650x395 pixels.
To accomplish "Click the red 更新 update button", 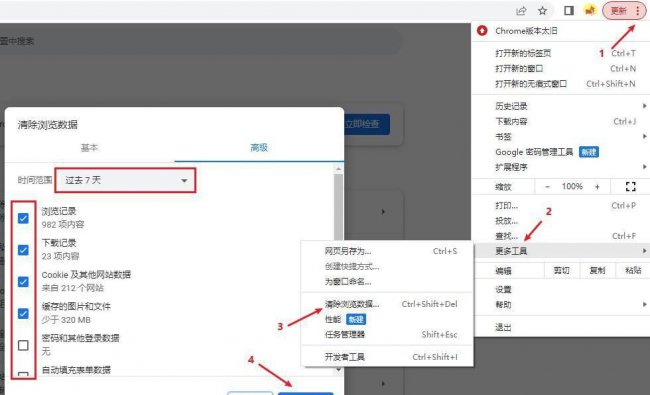I will [618, 11].
